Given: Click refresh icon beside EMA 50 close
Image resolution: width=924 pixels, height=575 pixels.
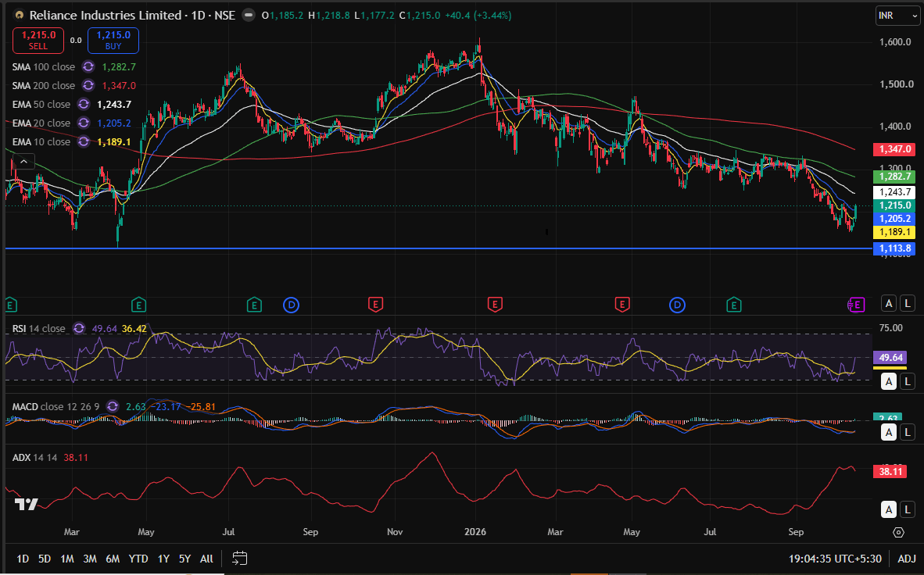Looking at the screenshot, I should tap(84, 104).
